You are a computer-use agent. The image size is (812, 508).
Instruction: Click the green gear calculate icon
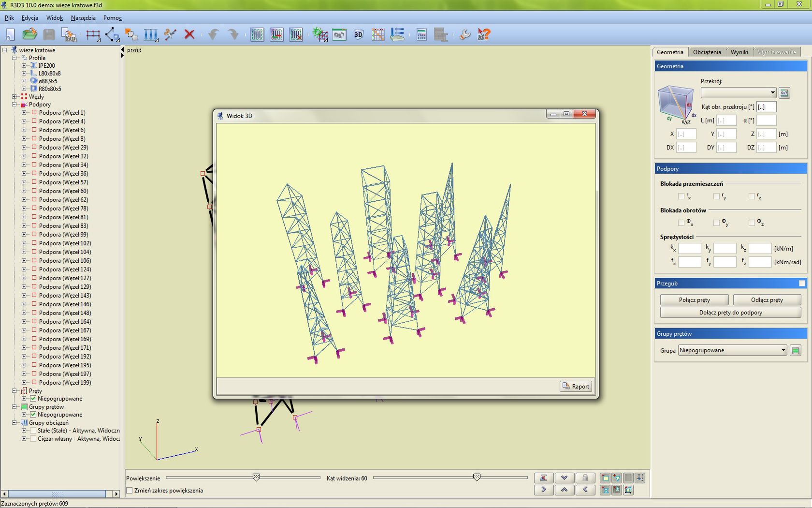(x=320, y=34)
